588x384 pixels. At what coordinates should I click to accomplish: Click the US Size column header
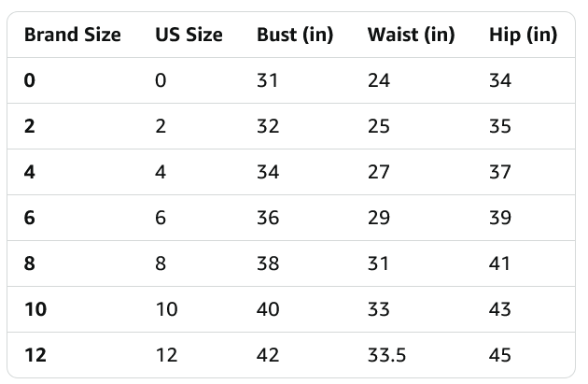tap(189, 36)
